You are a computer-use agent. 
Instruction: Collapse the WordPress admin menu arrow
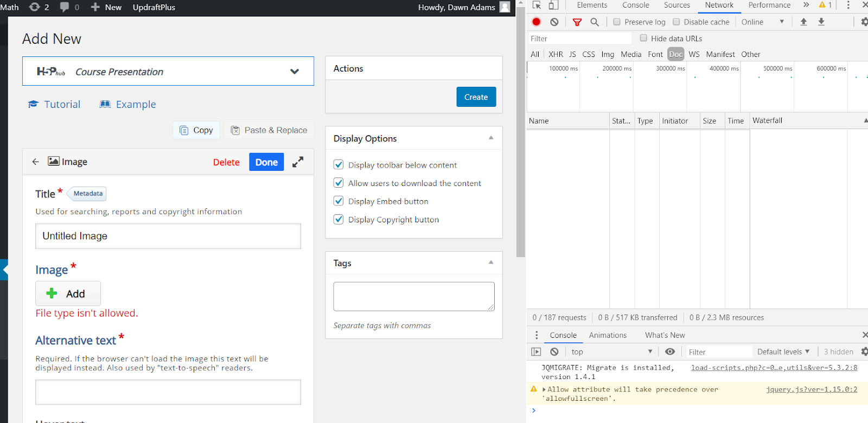(x=4, y=270)
